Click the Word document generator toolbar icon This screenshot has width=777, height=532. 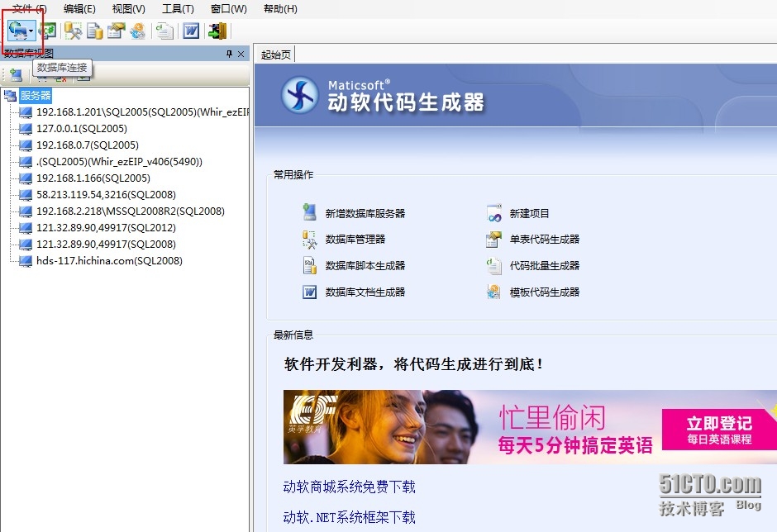tap(191, 31)
